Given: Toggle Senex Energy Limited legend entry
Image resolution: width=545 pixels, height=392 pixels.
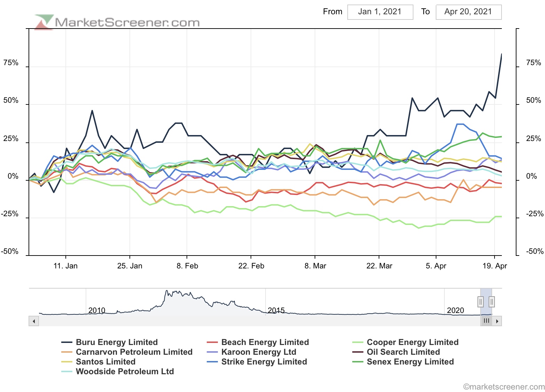Looking at the screenshot, I should tap(403, 362).
